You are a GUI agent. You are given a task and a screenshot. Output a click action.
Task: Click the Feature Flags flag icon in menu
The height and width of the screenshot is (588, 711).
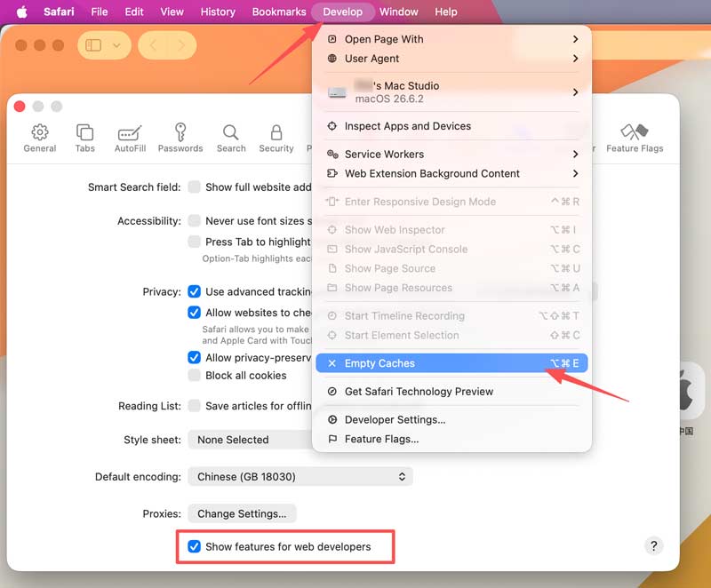(332, 439)
